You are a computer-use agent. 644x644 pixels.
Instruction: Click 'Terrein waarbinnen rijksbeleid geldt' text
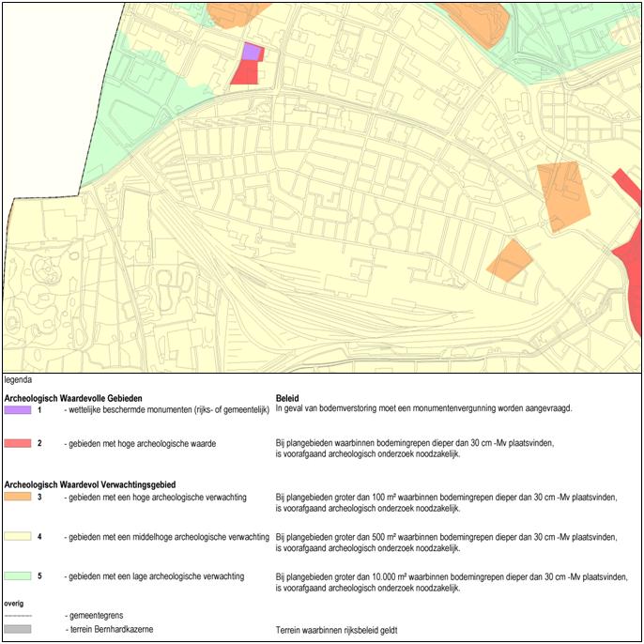pyautogui.click(x=336, y=630)
